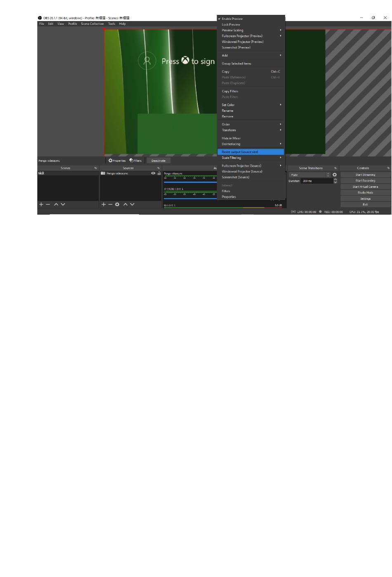The height and width of the screenshot is (577, 392).
Task: Choose Screenshot (Source)
Action: click(x=251, y=177)
